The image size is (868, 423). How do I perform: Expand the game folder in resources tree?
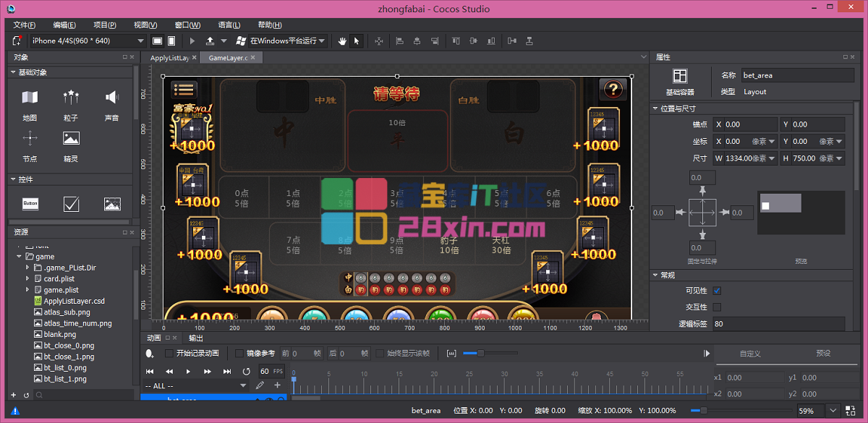coord(20,257)
